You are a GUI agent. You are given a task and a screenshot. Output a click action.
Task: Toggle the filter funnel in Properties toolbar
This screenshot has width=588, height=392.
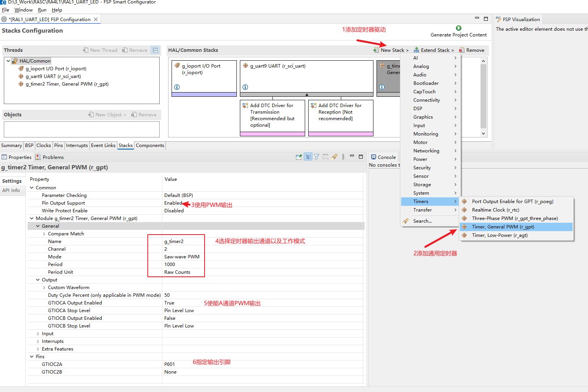[317, 157]
